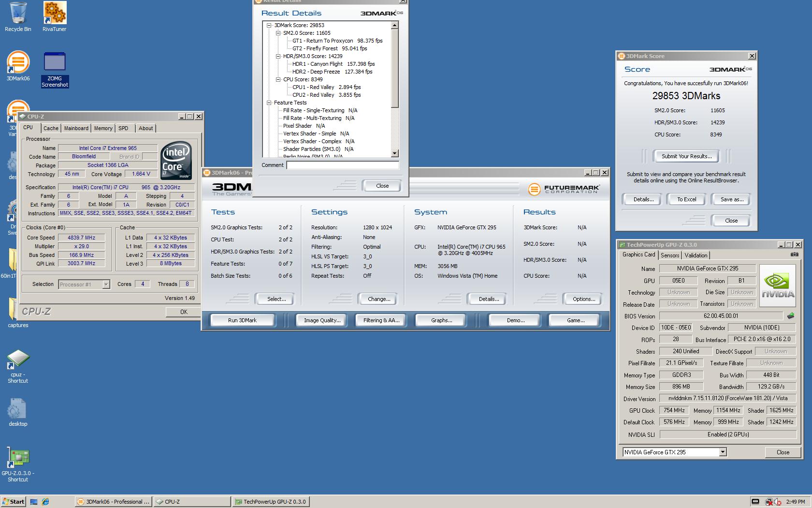Open the 3DMark06 desktop shortcut
Viewport: 812px width, 508px height.
(x=18, y=66)
